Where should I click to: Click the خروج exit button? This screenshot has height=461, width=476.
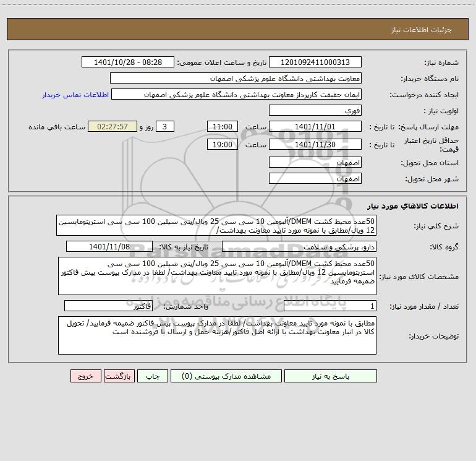point(85,376)
